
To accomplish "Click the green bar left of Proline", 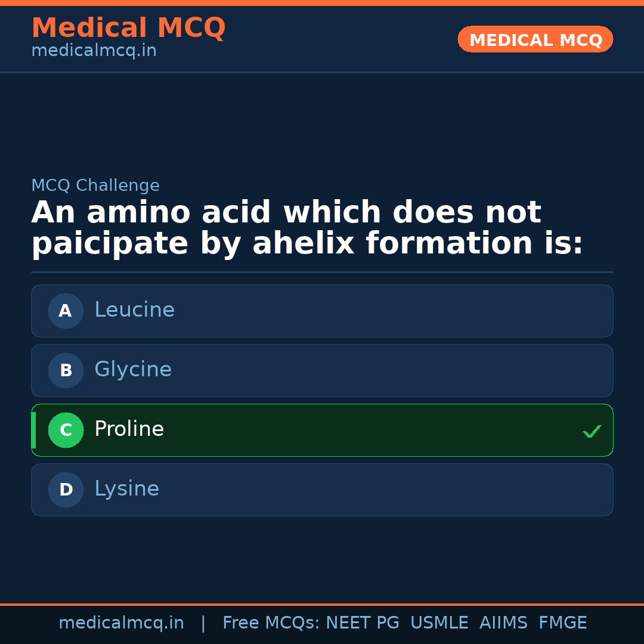I will click(x=33, y=430).
